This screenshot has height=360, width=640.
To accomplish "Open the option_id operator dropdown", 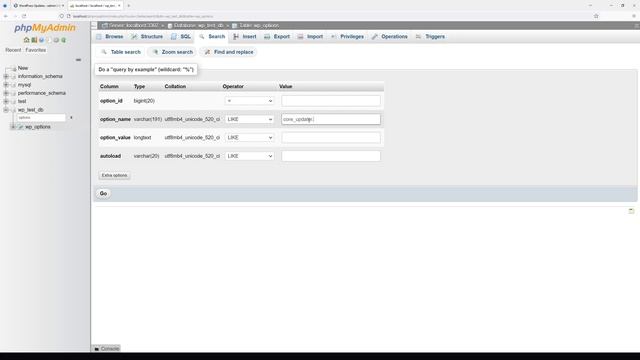I will click(249, 101).
